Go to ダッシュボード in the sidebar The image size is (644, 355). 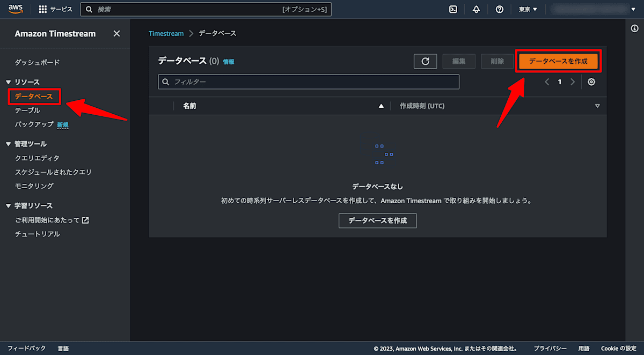point(38,62)
